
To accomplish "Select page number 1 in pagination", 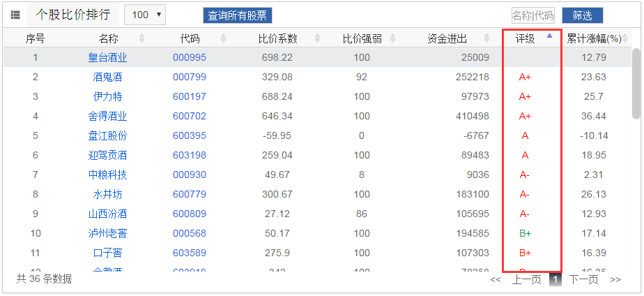I will point(555,280).
